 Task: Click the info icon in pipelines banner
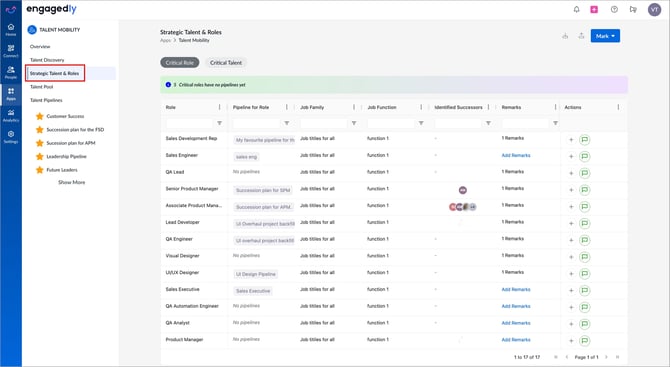(168, 85)
